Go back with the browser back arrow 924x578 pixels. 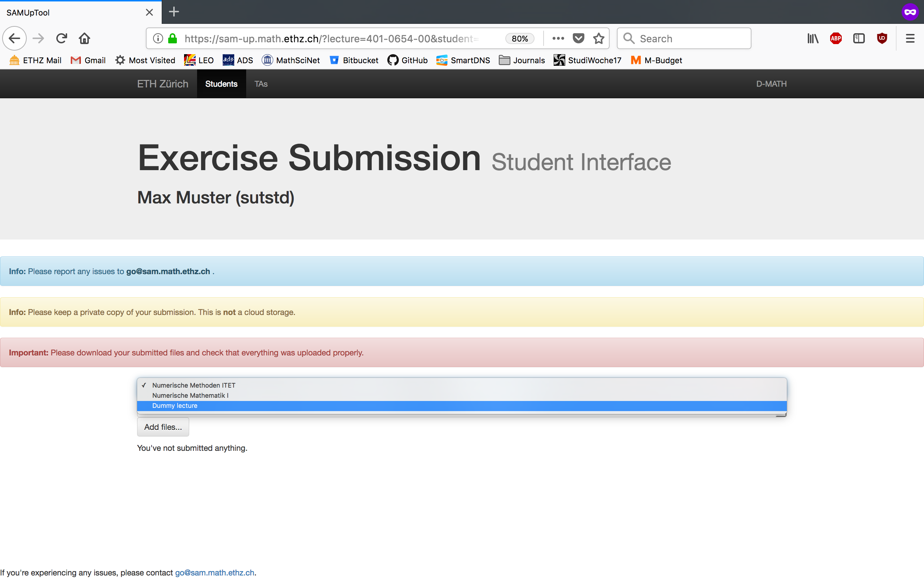14,38
